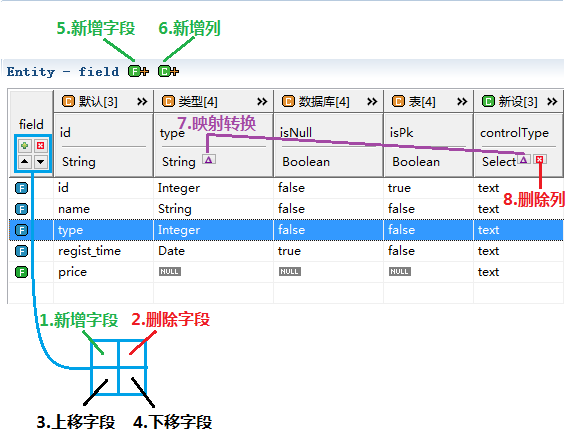Click the green F+ add field icon
Viewport: 566px width, 439px height.
[x=138, y=71]
